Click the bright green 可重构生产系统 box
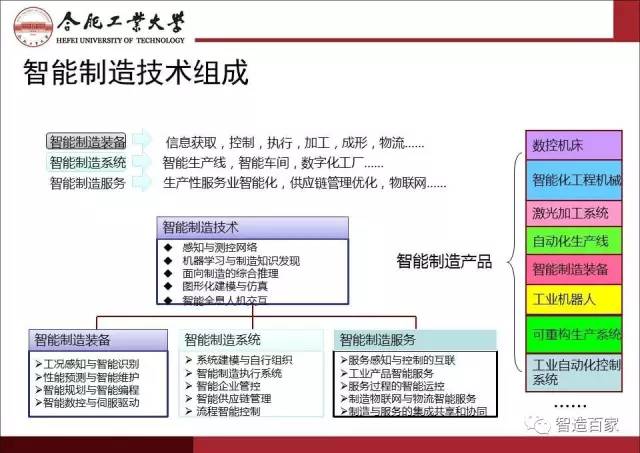The height and width of the screenshot is (453, 640). pos(574,334)
